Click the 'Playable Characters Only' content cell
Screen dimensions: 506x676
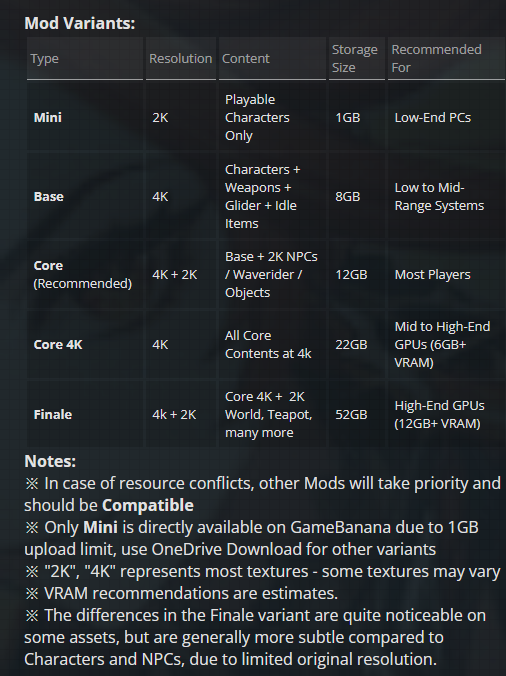pos(257,117)
